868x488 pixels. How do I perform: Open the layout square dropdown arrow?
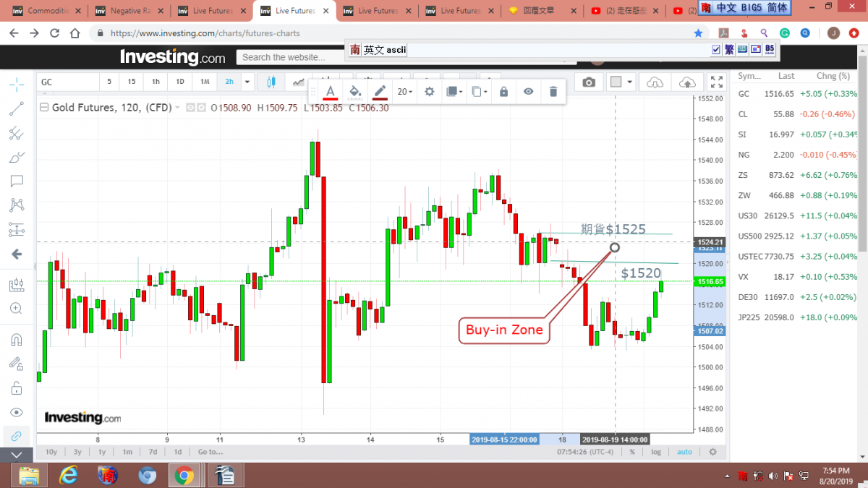click(631, 82)
